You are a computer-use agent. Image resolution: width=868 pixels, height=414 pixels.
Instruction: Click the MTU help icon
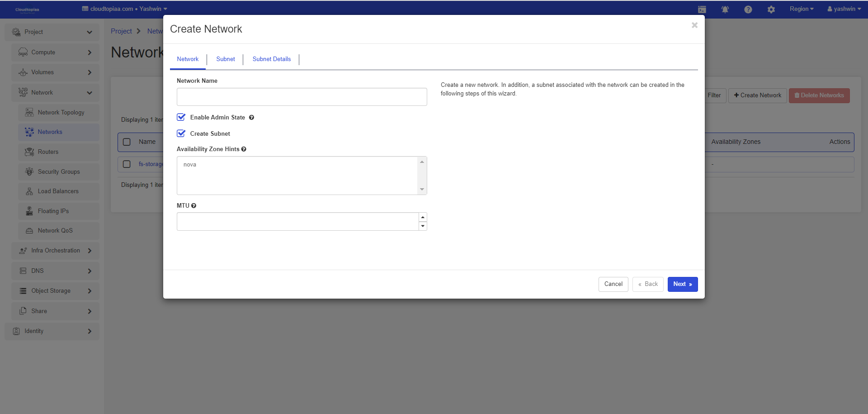[x=193, y=206]
